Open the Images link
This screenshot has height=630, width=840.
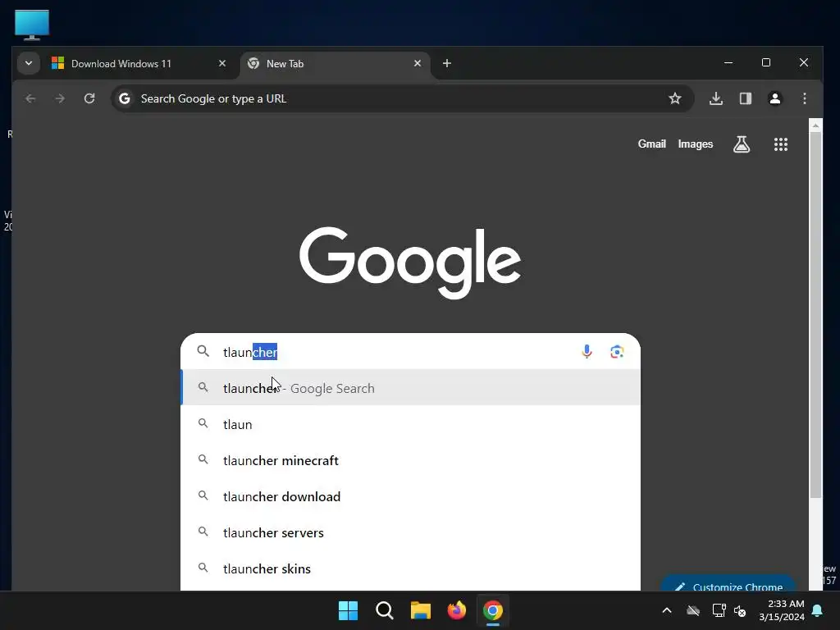pos(696,144)
